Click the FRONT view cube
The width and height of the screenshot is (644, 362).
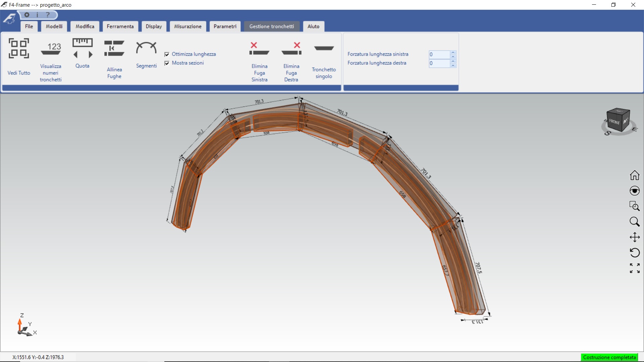[614, 122]
